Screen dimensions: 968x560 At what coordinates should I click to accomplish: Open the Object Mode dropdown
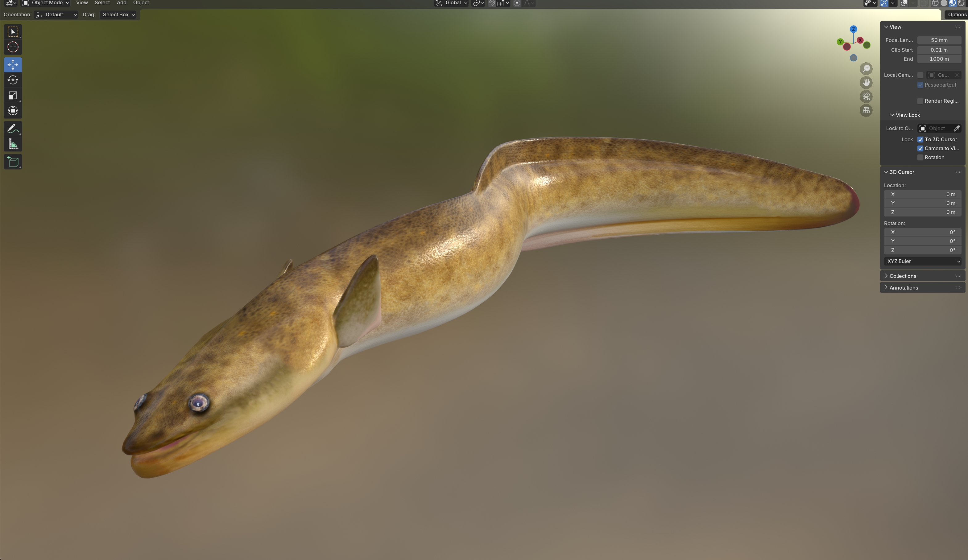pyautogui.click(x=46, y=3)
